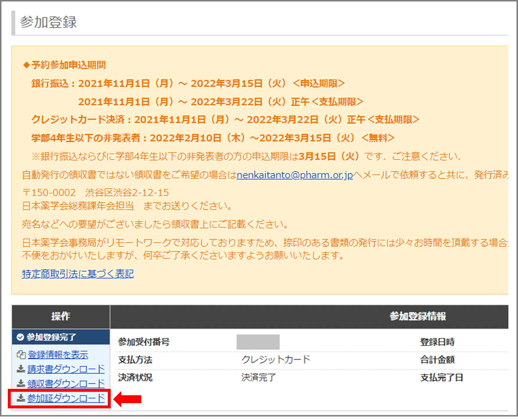Click the checkmark icon in 参加登録完了
Viewport: 518px width, 420px height.
(20, 337)
